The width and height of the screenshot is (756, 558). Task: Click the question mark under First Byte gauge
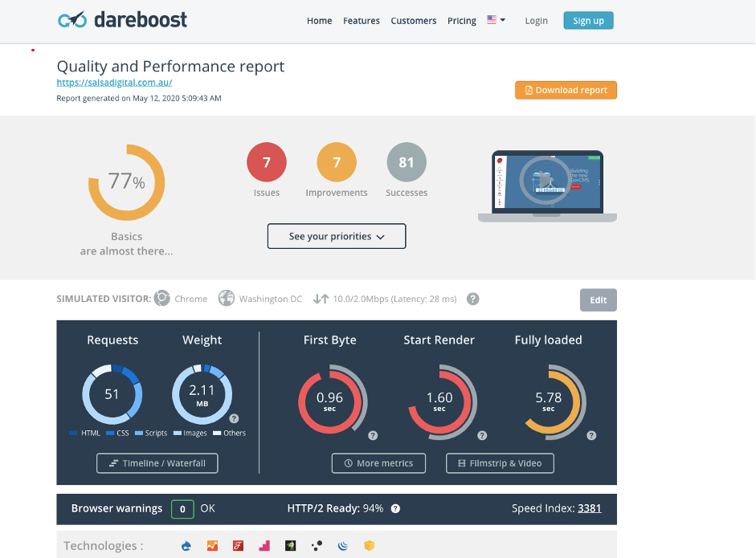pyautogui.click(x=373, y=434)
